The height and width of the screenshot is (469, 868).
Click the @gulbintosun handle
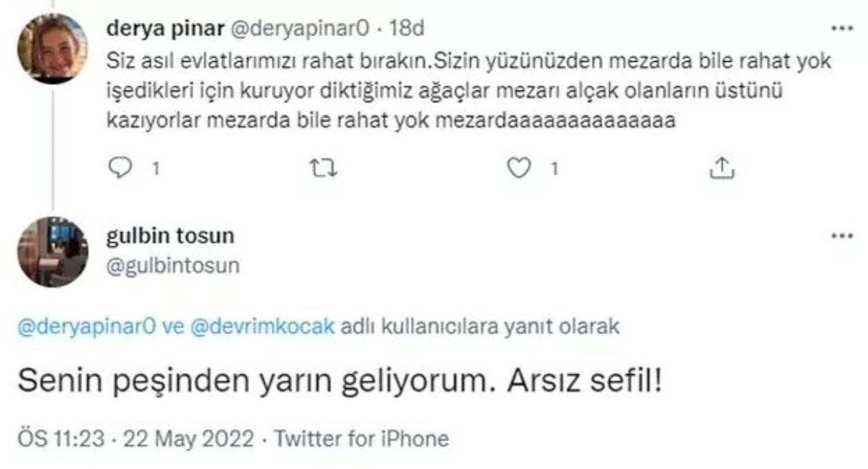[174, 265]
